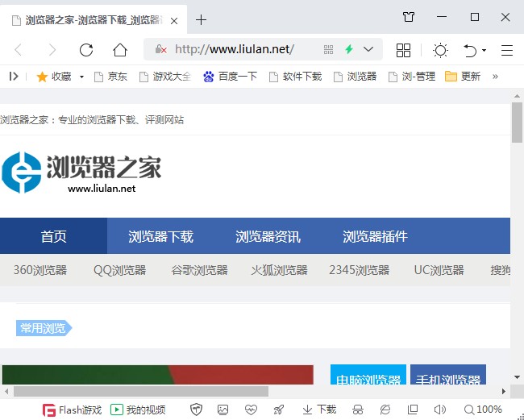The image size is (524, 420).
Task: Select the 首页 navigation tab
Action: point(53,236)
